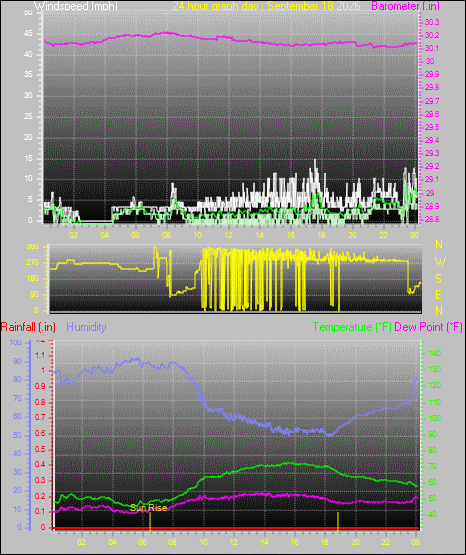Screen dimensions: 466x555
Task: Click the 18 hour label under windspeed graph
Action: coord(322,235)
